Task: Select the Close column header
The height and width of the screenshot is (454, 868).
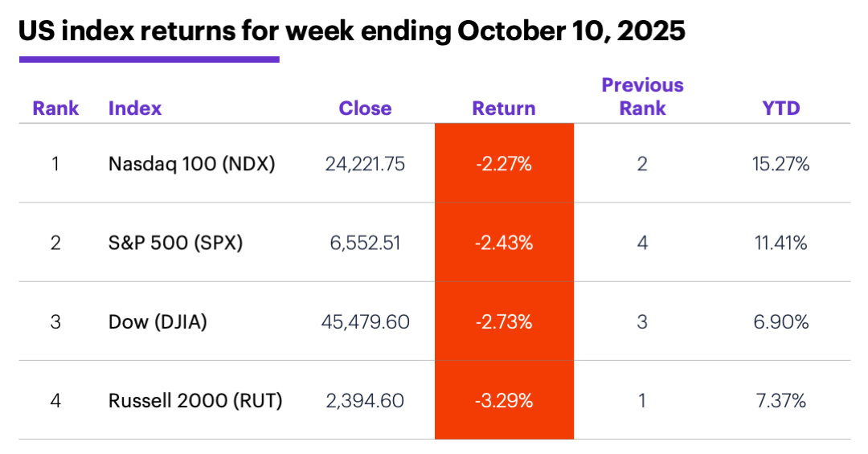Action: click(365, 108)
